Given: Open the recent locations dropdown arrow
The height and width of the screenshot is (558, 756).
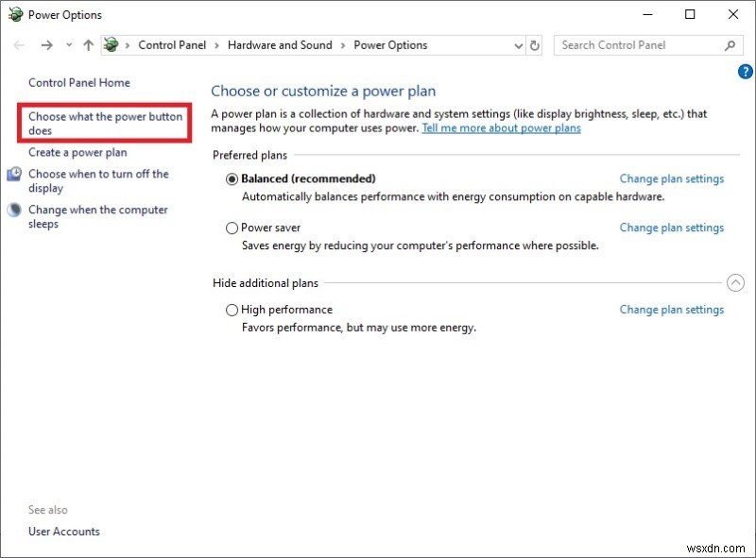Looking at the screenshot, I should click(69, 44).
